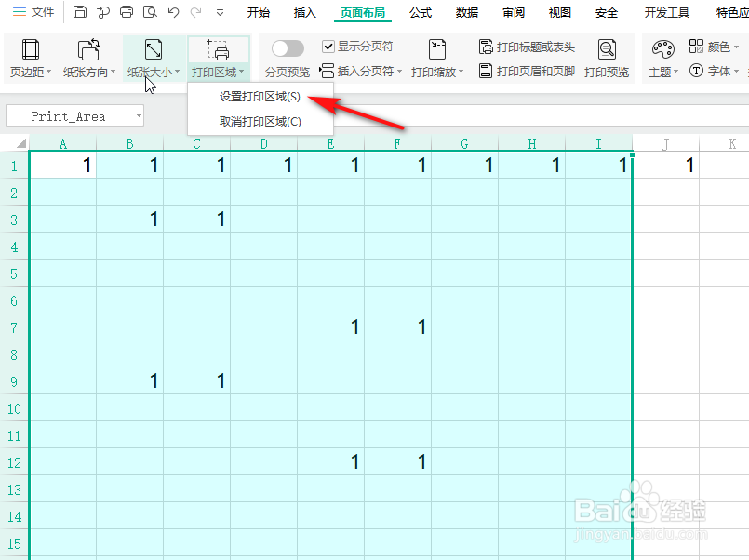
Task: Expand the 打印区域 dropdown label
Action: click(x=218, y=72)
